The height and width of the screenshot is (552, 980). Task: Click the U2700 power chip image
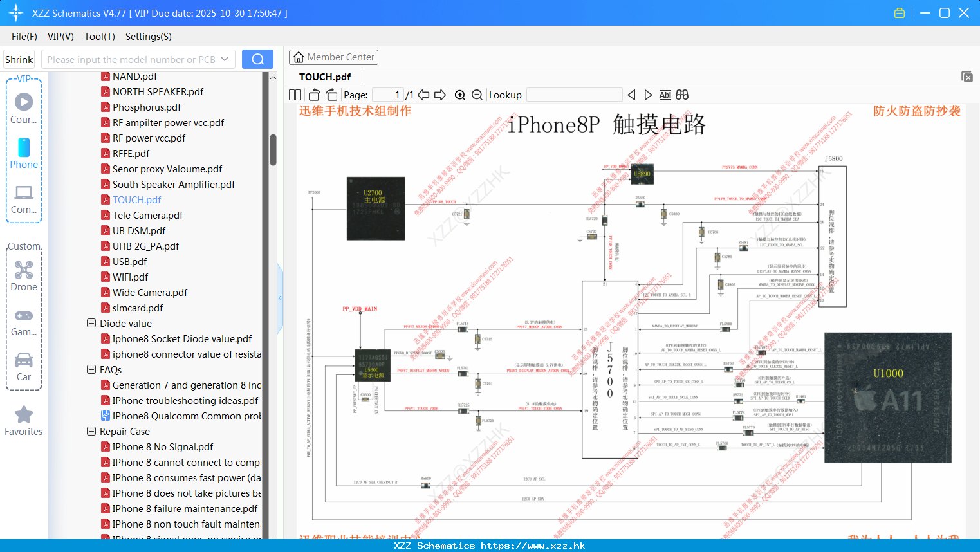pos(376,208)
